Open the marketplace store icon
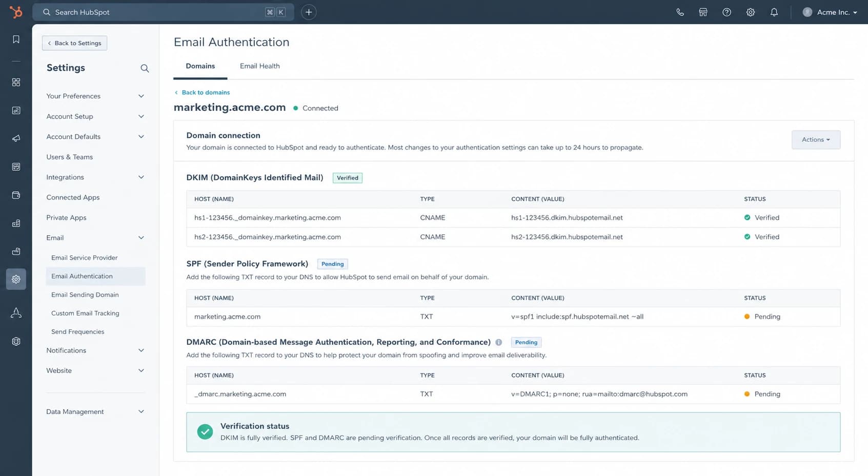Viewport: 868px width, 476px height. [703, 12]
